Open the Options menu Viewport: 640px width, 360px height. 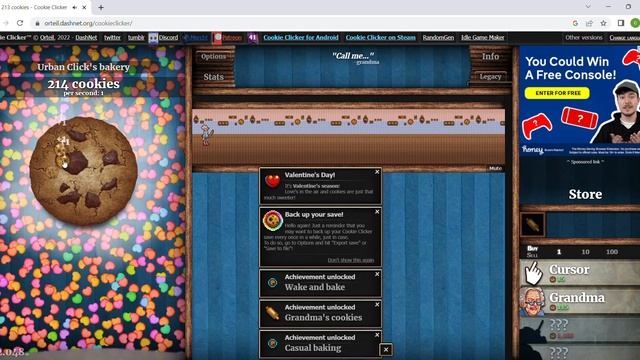click(x=213, y=56)
